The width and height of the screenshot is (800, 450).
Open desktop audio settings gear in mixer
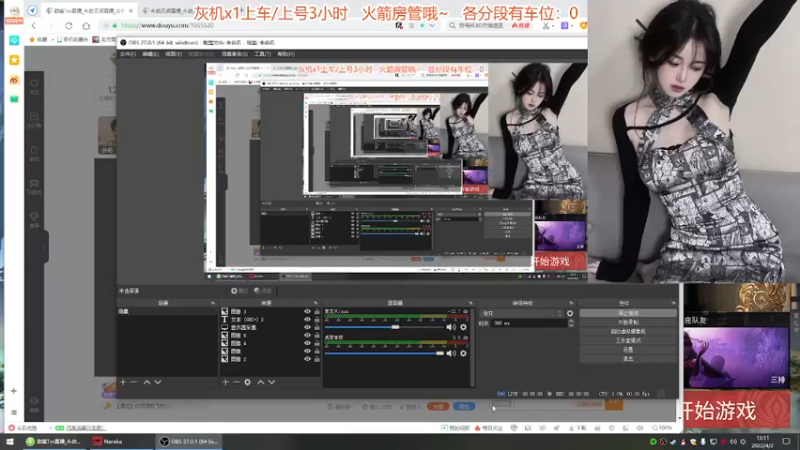click(x=463, y=353)
